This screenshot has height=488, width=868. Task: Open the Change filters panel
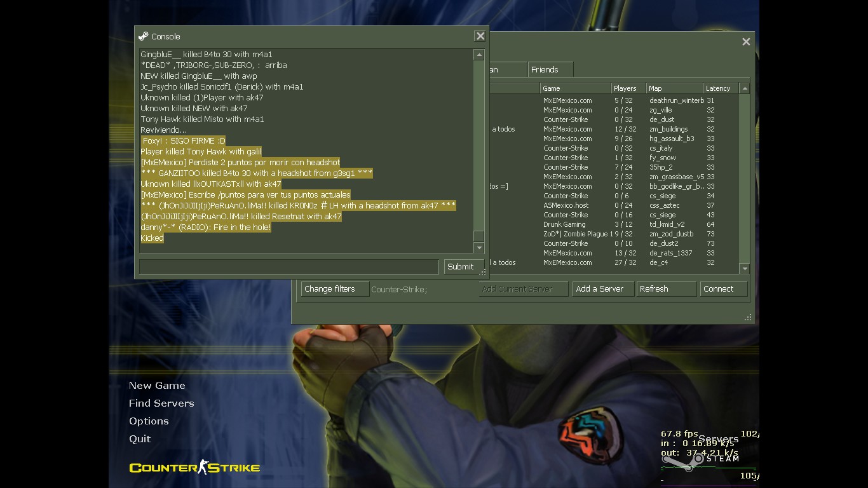pyautogui.click(x=335, y=289)
